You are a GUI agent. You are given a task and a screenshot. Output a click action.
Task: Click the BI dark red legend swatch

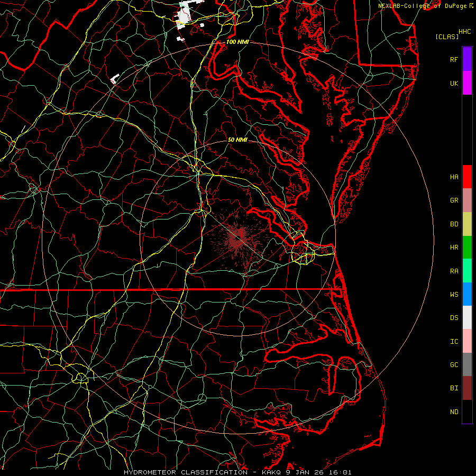[x=467, y=388]
